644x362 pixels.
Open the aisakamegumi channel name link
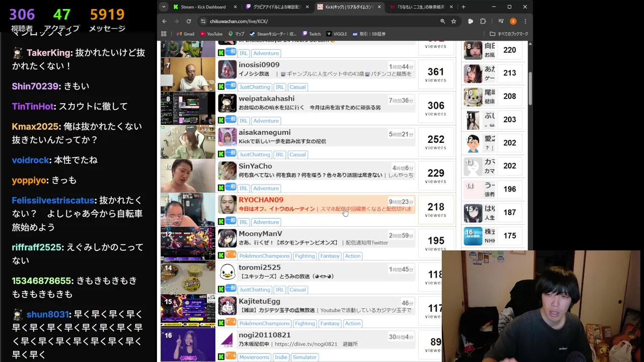(x=265, y=132)
